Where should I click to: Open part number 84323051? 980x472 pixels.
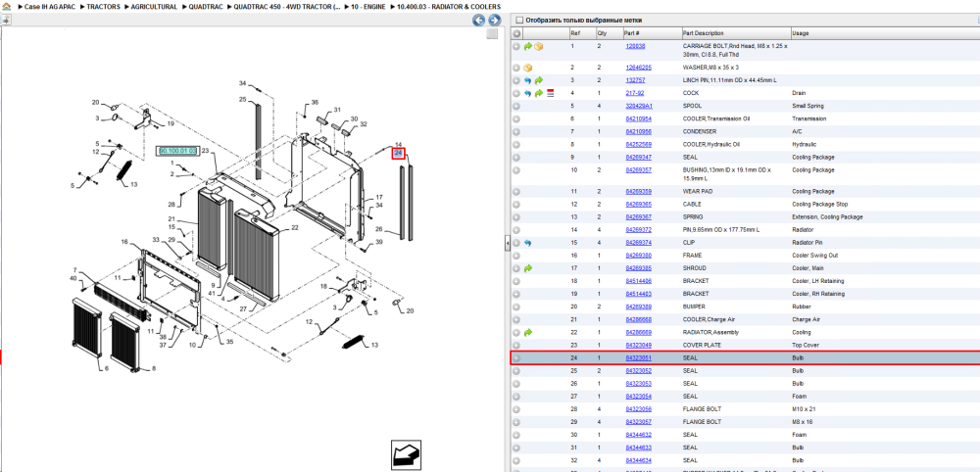click(x=639, y=358)
